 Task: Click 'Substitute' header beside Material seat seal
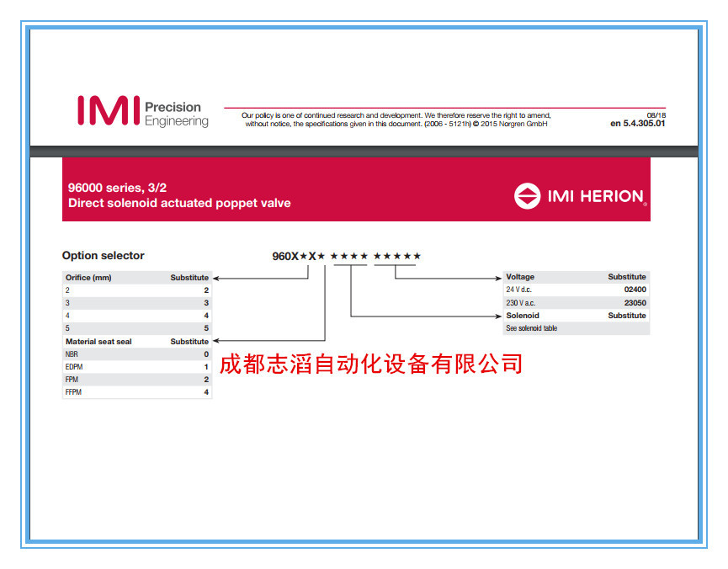click(189, 342)
